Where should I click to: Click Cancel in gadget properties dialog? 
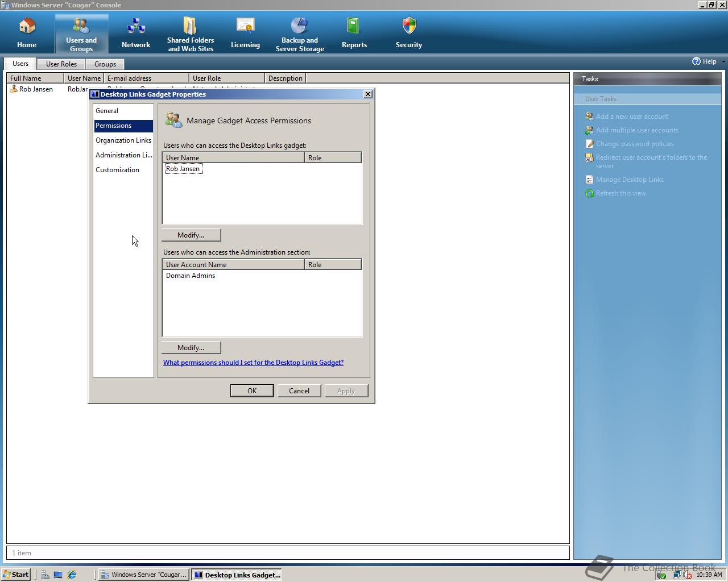point(299,390)
